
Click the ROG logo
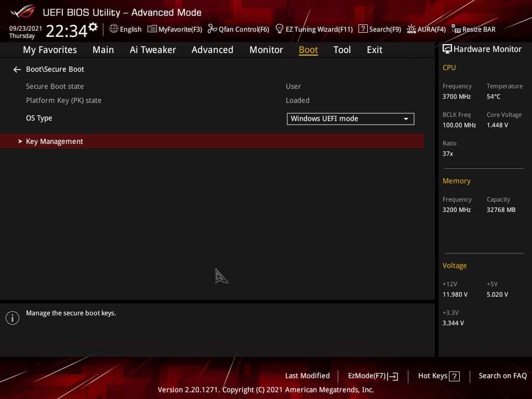tap(22, 11)
